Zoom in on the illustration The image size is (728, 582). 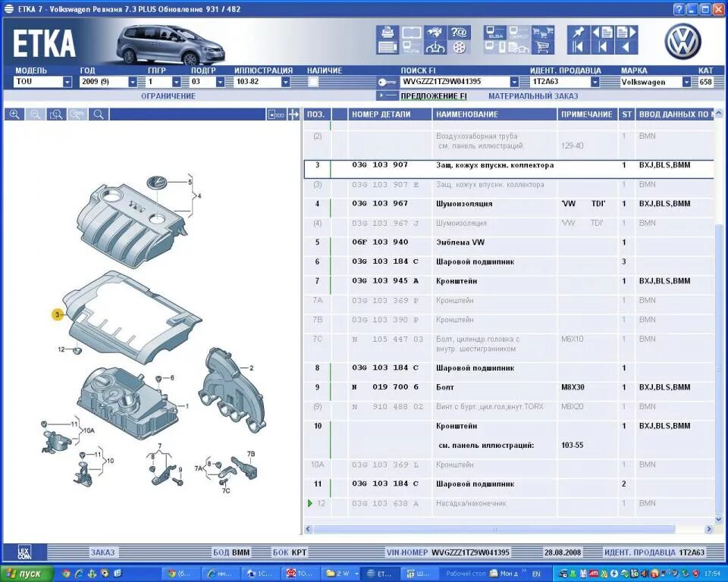point(14,114)
